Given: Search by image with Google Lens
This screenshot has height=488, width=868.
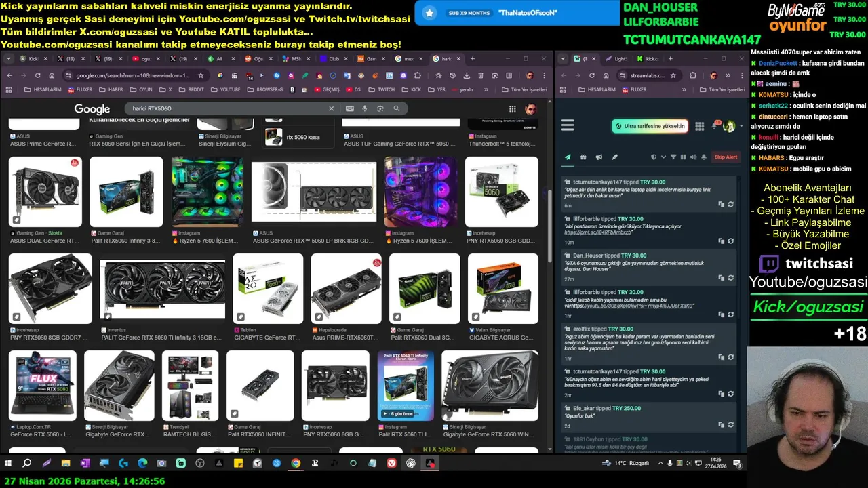Looking at the screenshot, I should click(x=380, y=108).
